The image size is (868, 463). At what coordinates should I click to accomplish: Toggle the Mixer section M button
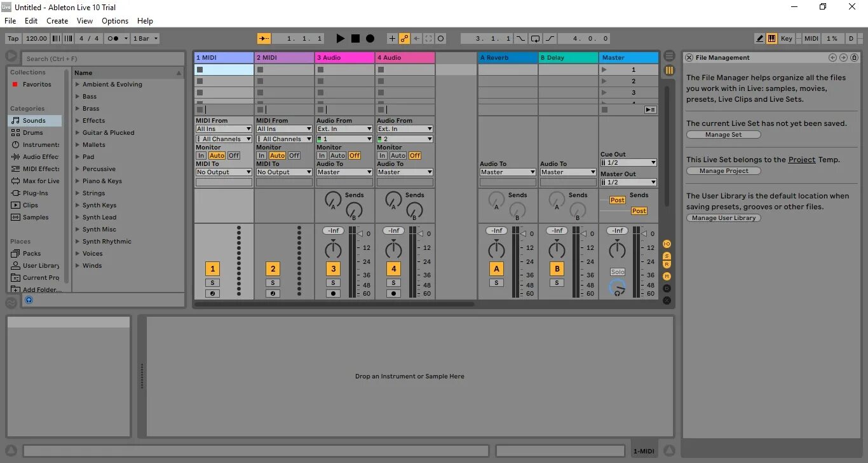point(667,276)
